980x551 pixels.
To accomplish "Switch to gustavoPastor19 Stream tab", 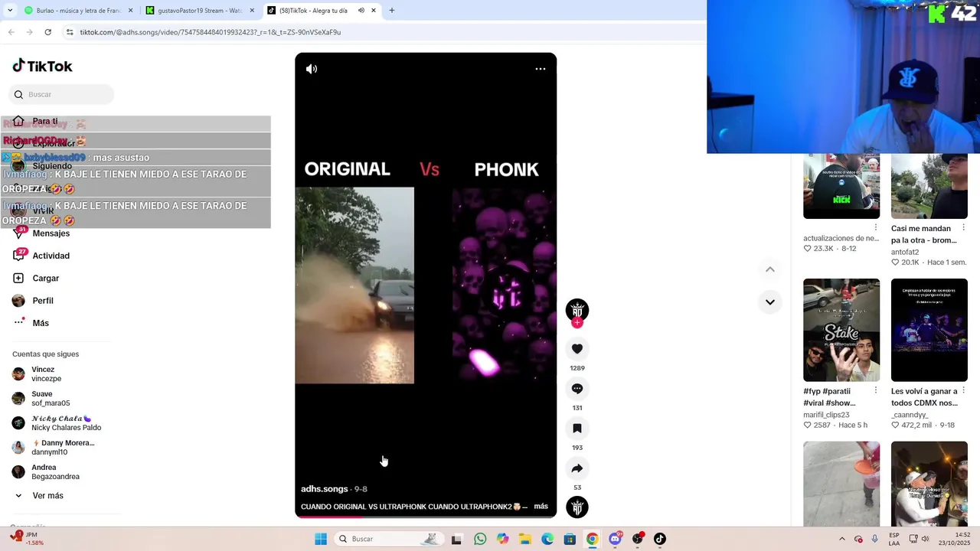I will click(201, 11).
